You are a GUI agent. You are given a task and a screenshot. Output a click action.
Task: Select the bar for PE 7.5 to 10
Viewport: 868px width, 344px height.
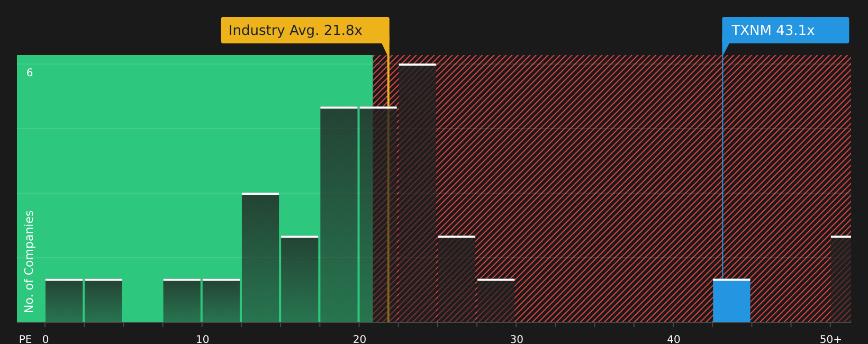[x=182, y=301]
